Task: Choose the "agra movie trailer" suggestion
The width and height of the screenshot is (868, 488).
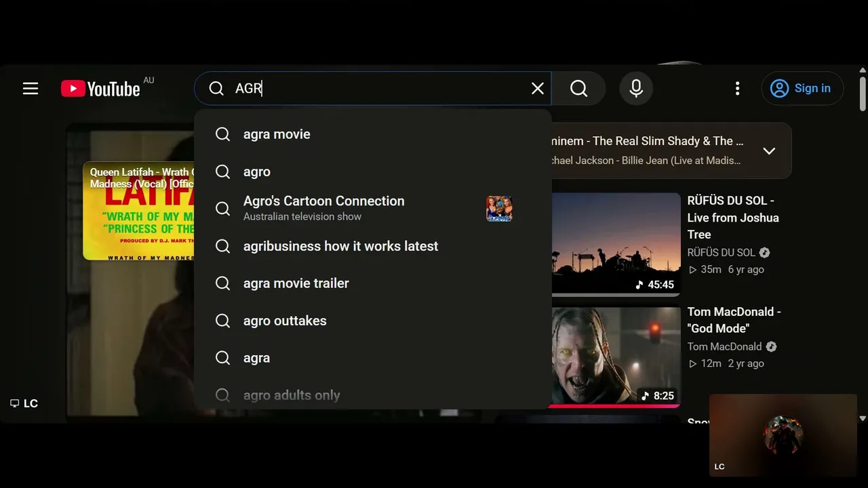Action: click(373, 283)
